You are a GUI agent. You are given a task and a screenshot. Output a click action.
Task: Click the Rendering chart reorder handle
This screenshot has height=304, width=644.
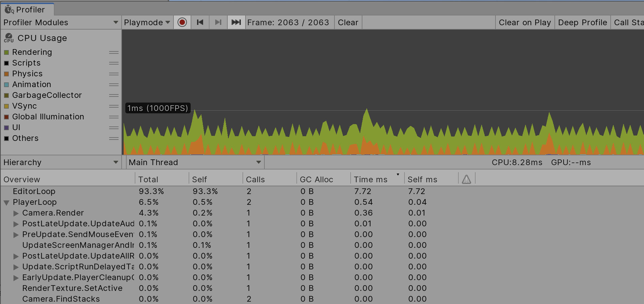coord(114,52)
